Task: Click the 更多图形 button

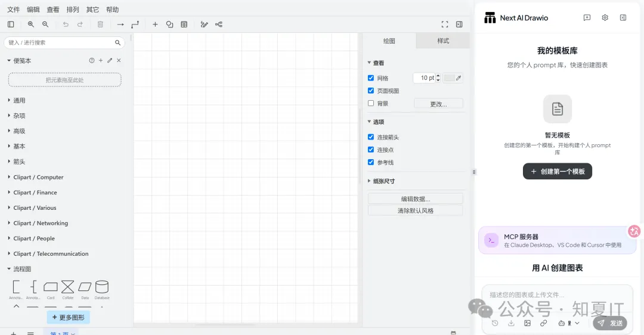Action: [x=68, y=317]
